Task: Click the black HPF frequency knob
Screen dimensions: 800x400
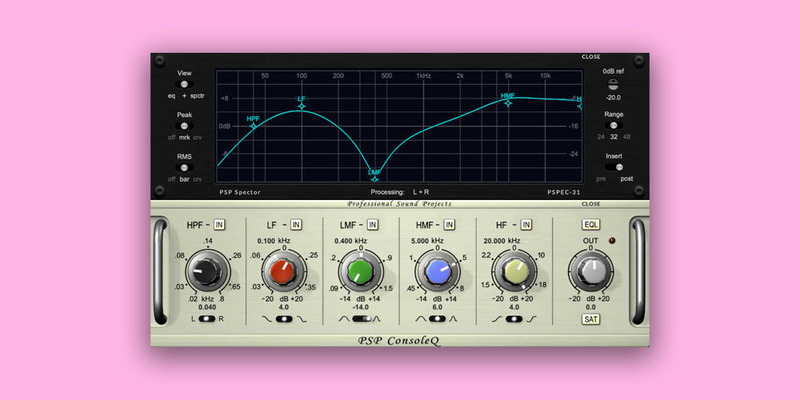Action: tap(207, 271)
